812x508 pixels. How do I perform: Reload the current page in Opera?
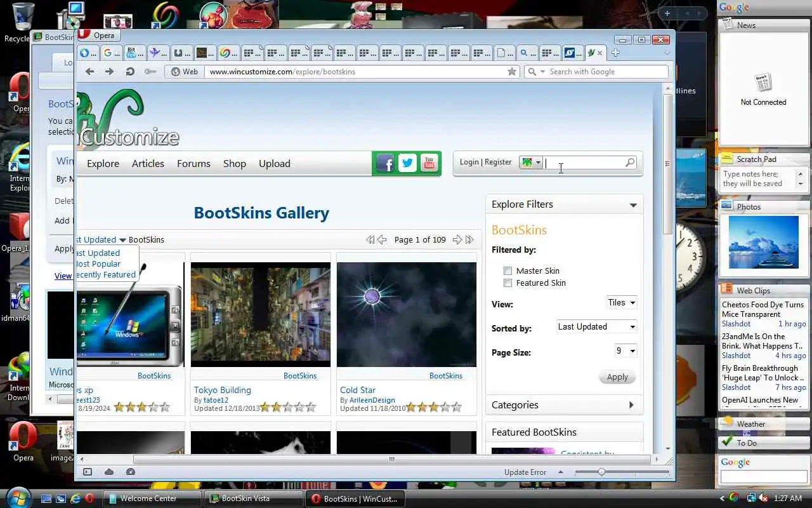click(130, 72)
